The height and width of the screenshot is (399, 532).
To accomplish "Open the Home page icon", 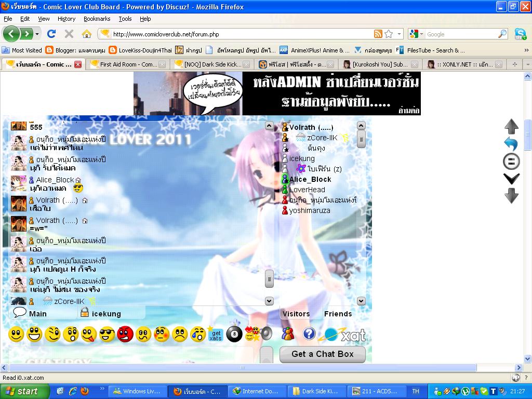I will 87,34.
